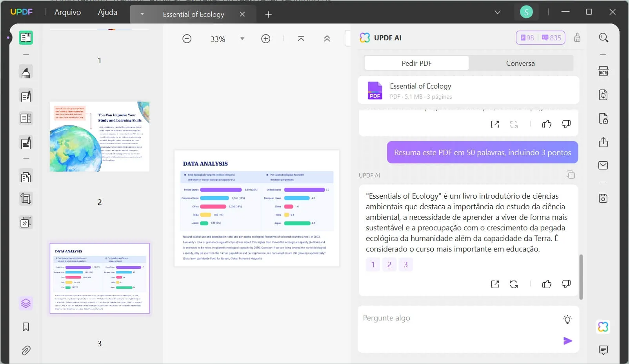
Task: Dislike the earlier AI response above
Action: (566, 124)
